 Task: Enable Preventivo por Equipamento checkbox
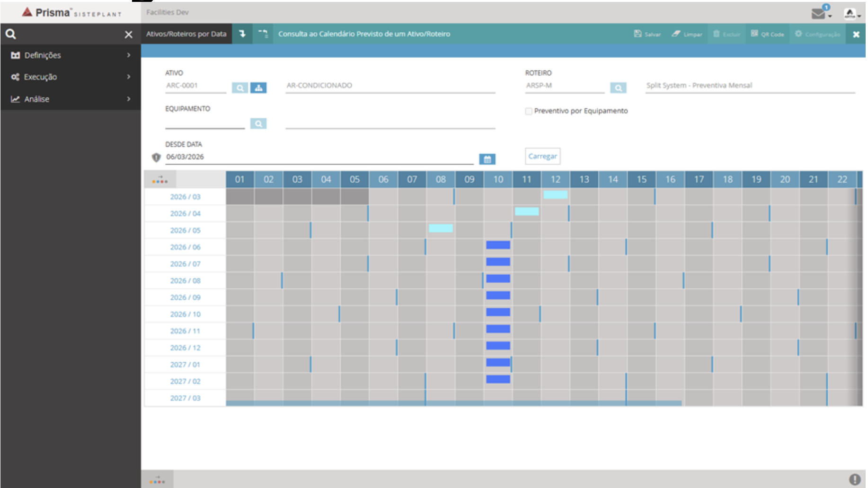[x=529, y=111]
